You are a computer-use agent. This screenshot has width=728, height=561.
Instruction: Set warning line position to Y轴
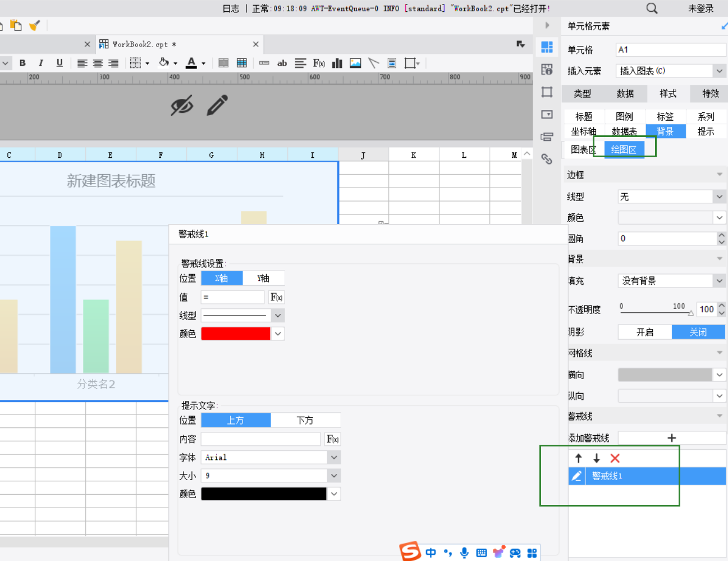pos(263,278)
